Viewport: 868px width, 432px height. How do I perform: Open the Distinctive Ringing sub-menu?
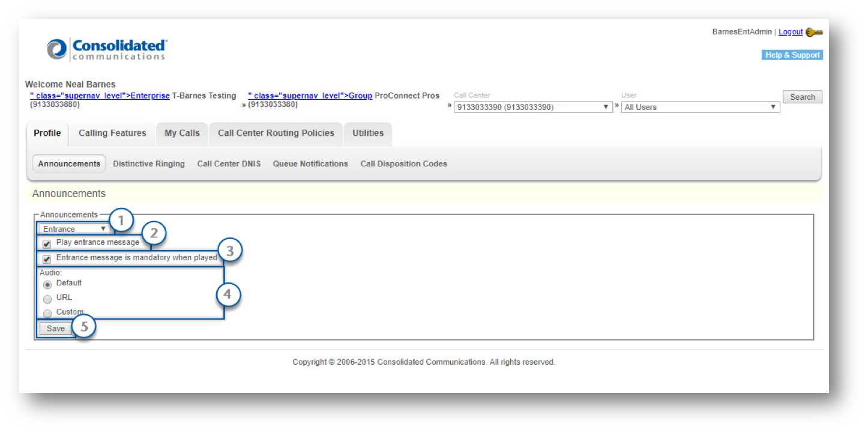pos(149,164)
